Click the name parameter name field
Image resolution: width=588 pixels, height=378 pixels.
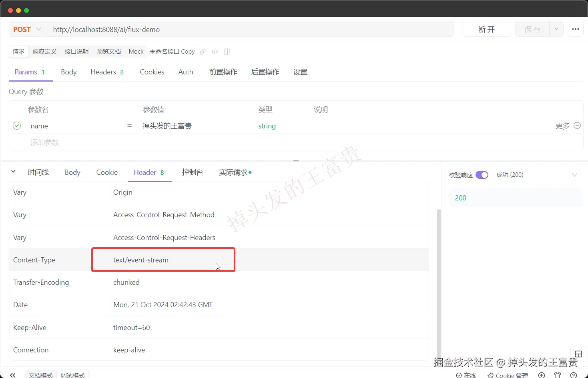tap(39, 126)
